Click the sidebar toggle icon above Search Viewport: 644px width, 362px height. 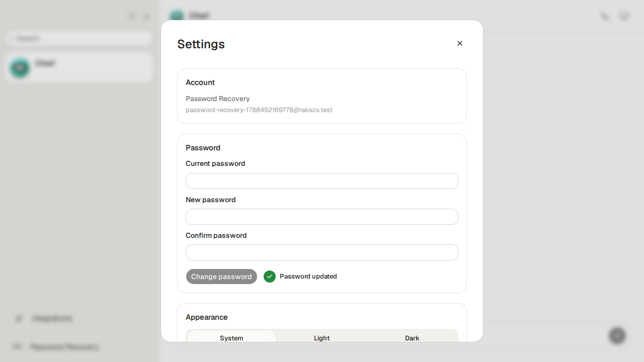pyautogui.click(x=132, y=16)
